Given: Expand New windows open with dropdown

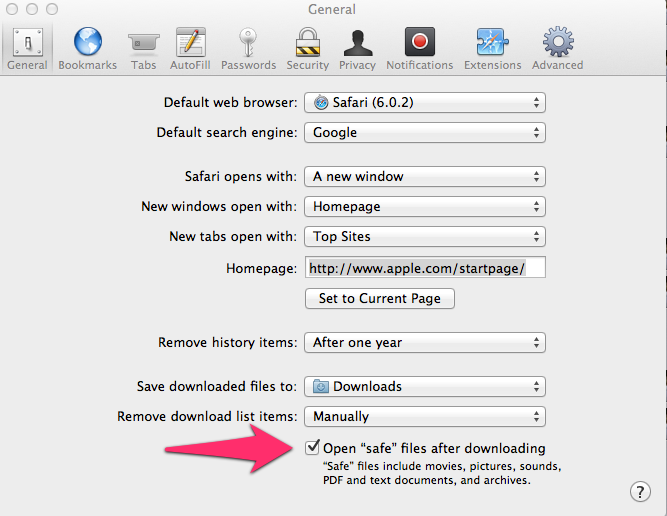Looking at the screenshot, I should [425, 206].
